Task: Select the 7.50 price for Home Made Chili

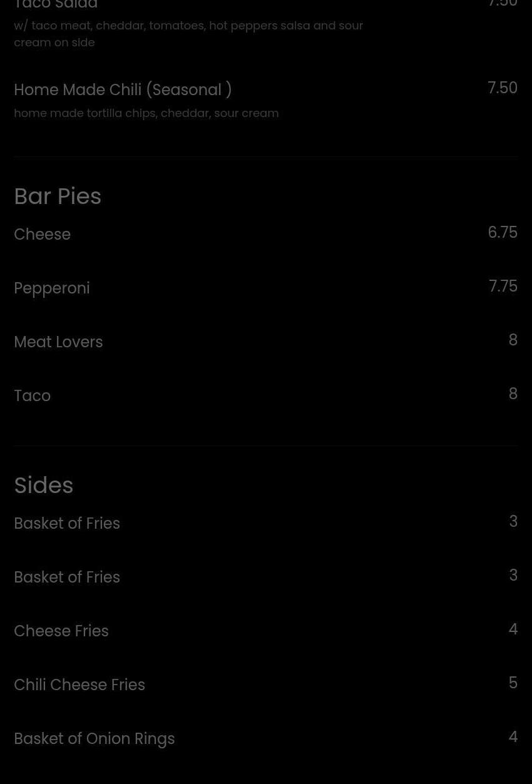Action: [x=502, y=88]
